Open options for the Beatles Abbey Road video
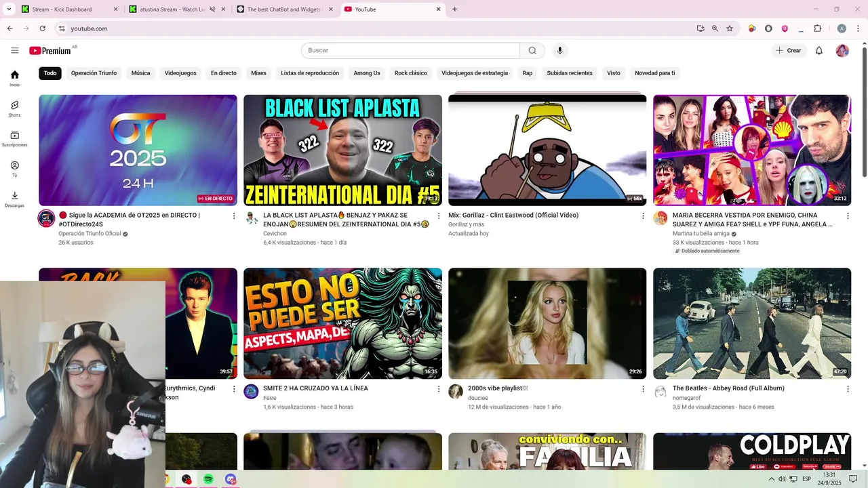868x488 pixels. (848, 389)
